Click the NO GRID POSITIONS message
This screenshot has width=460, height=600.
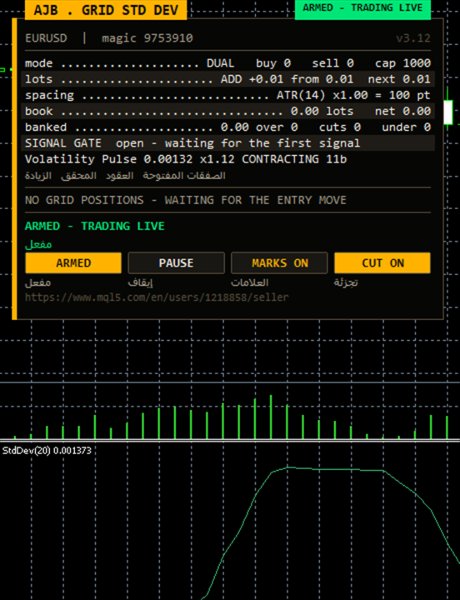pyautogui.click(x=186, y=200)
